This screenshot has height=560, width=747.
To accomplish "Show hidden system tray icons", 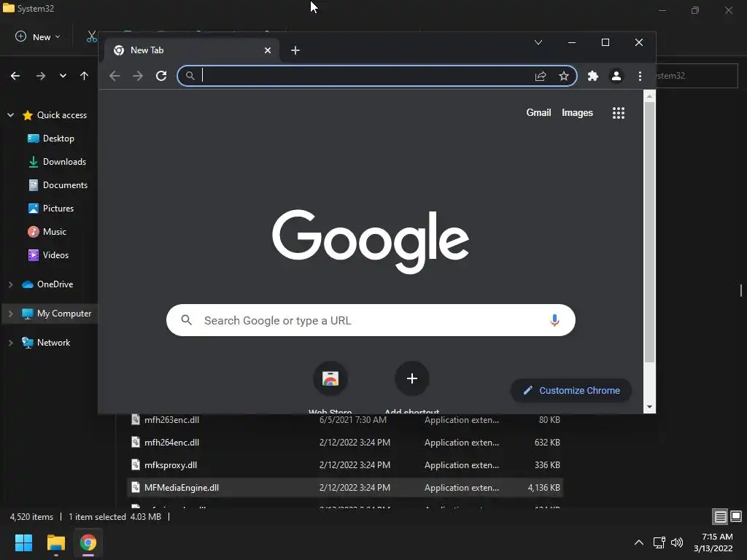I will pos(639,542).
